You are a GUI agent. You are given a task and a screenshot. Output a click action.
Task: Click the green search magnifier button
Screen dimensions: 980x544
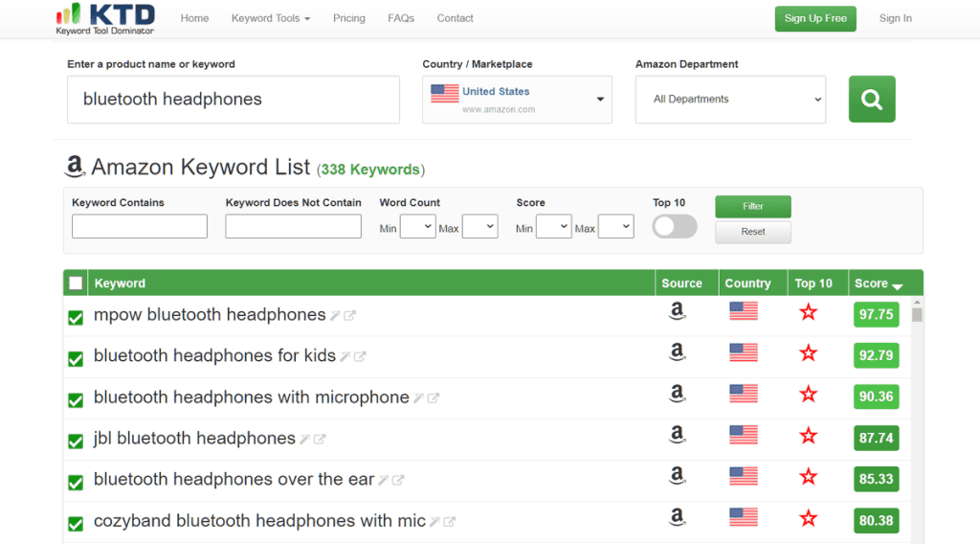point(871,99)
